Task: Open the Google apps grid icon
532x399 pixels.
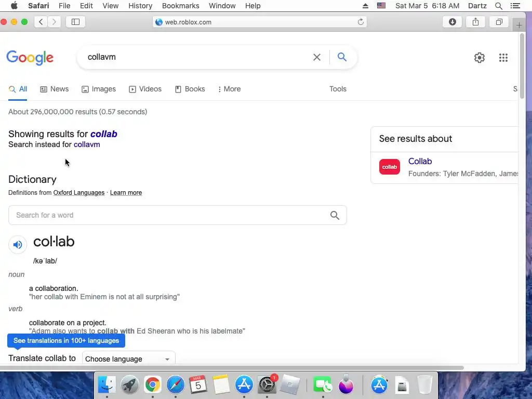Action: pos(503,58)
